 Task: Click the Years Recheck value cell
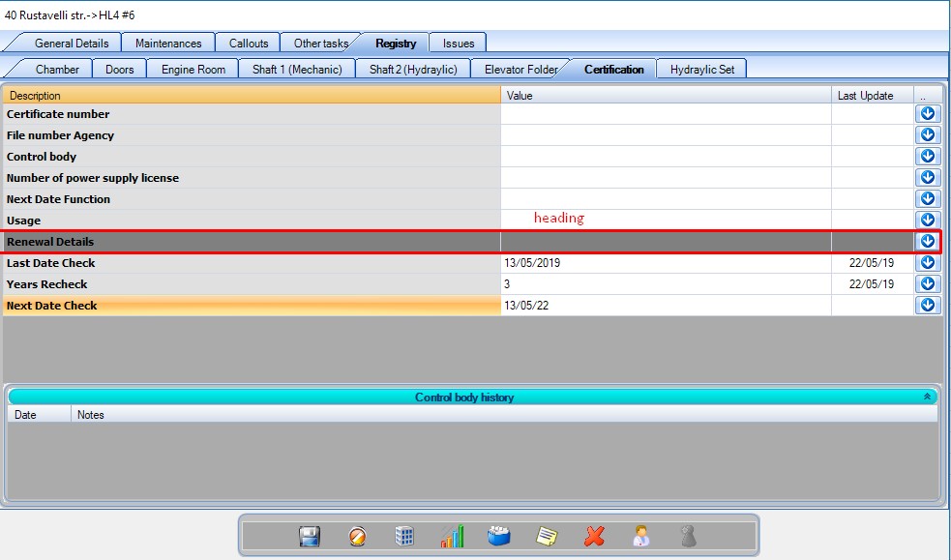coord(666,284)
